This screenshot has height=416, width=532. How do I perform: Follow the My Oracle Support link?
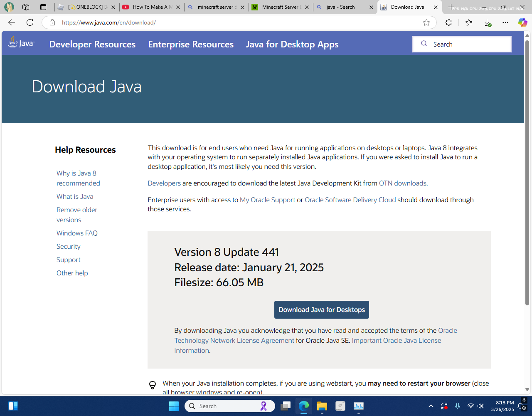(268, 200)
